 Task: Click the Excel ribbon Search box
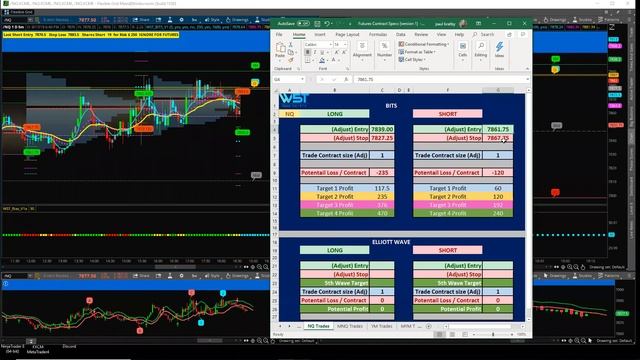coord(484,35)
